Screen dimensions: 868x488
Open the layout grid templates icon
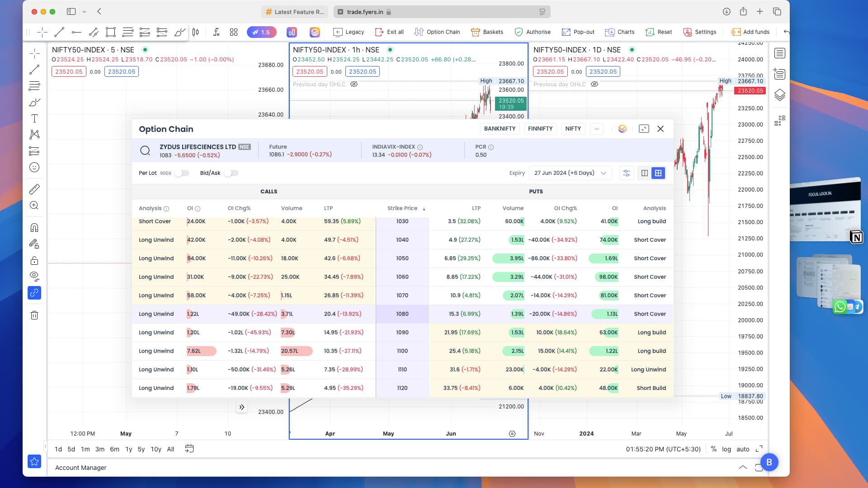234,32
